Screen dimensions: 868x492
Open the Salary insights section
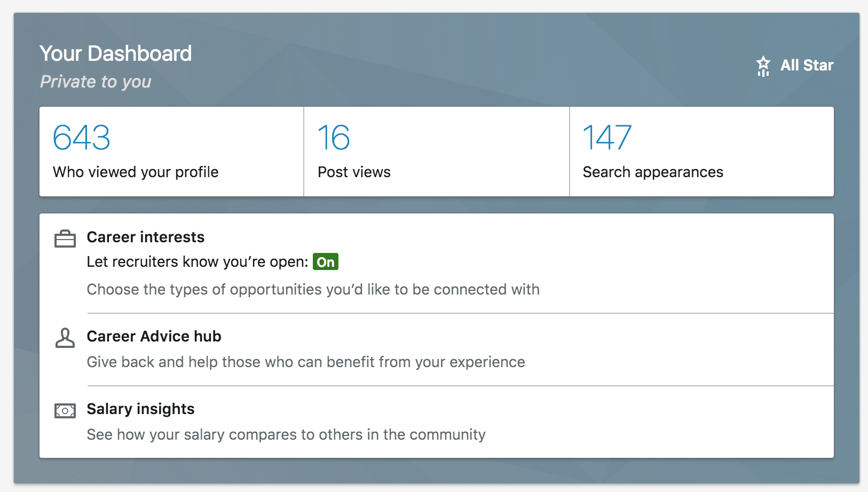140,409
